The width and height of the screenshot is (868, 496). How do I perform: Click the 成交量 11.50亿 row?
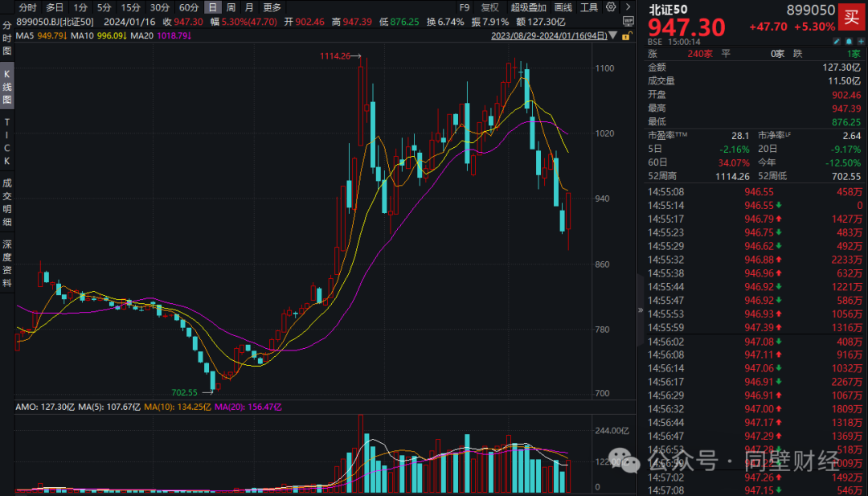pos(754,81)
